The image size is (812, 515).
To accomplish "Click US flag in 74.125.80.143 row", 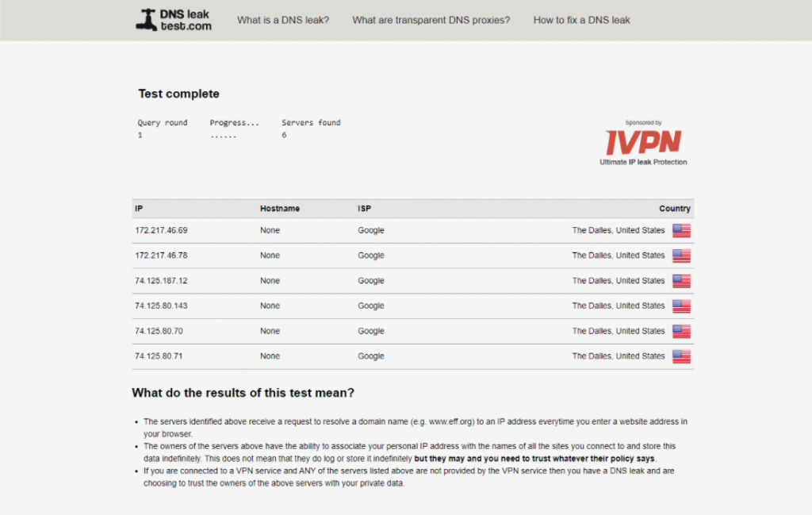I will pyautogui.click(x=681, y=306).
